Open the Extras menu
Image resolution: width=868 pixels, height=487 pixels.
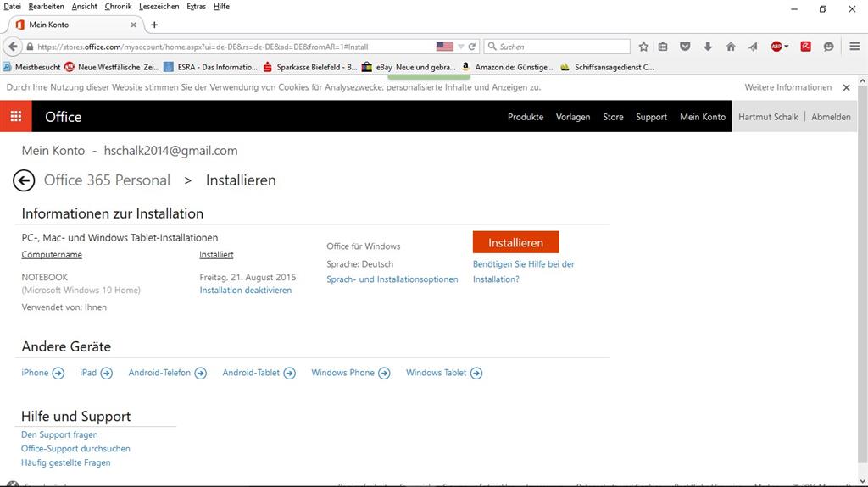196,7
